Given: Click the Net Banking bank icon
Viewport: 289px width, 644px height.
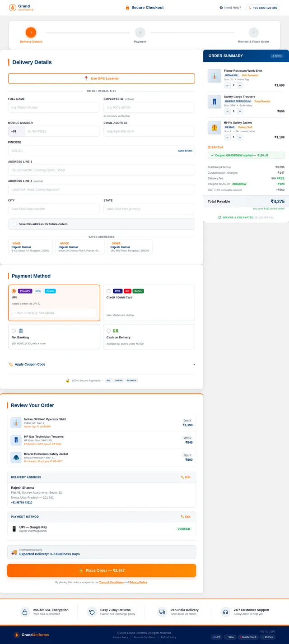Looking at the screenshot, I should point(21,330).
